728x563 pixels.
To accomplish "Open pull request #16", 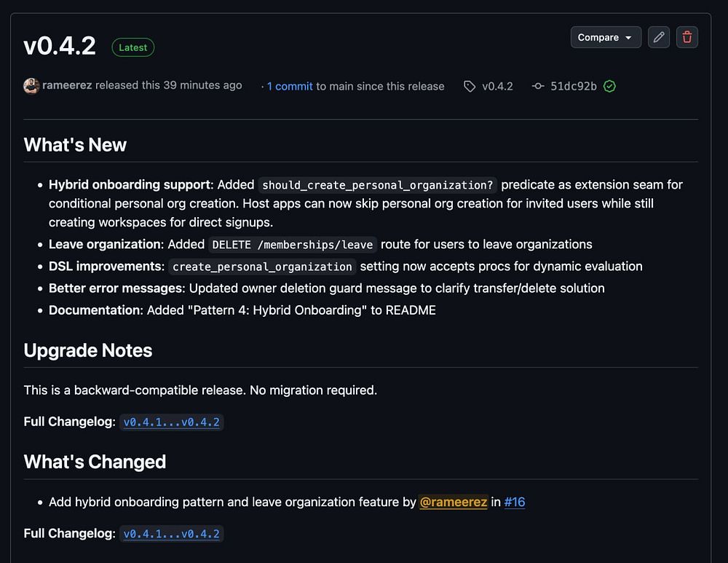I will (x=515, y=502).
